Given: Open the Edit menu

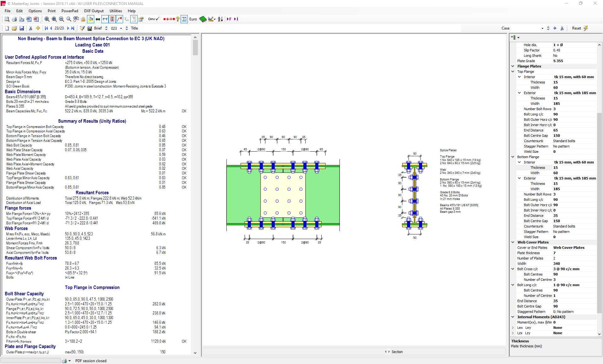Looking at the screenshot, I should 19,11.
